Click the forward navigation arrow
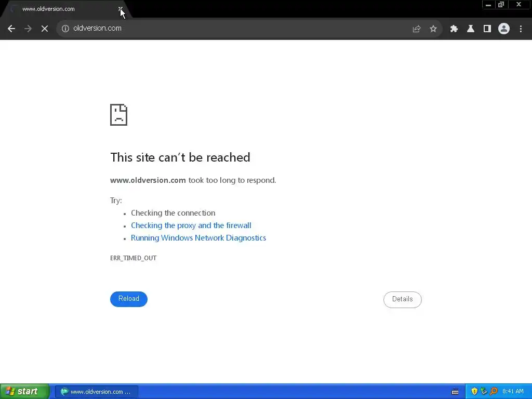Image resolution: width=532 pixels, height=399 pixels. coord(28,29)
